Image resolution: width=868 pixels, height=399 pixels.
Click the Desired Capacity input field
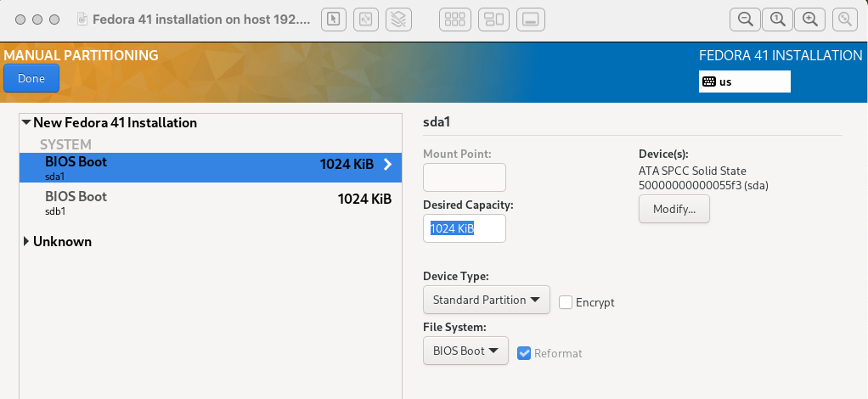465,228
